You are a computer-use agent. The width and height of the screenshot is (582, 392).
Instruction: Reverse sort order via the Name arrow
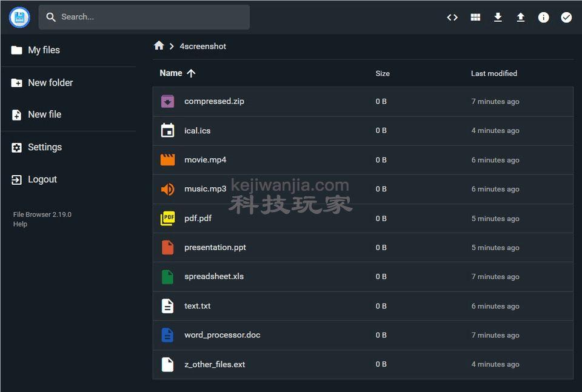191,73
